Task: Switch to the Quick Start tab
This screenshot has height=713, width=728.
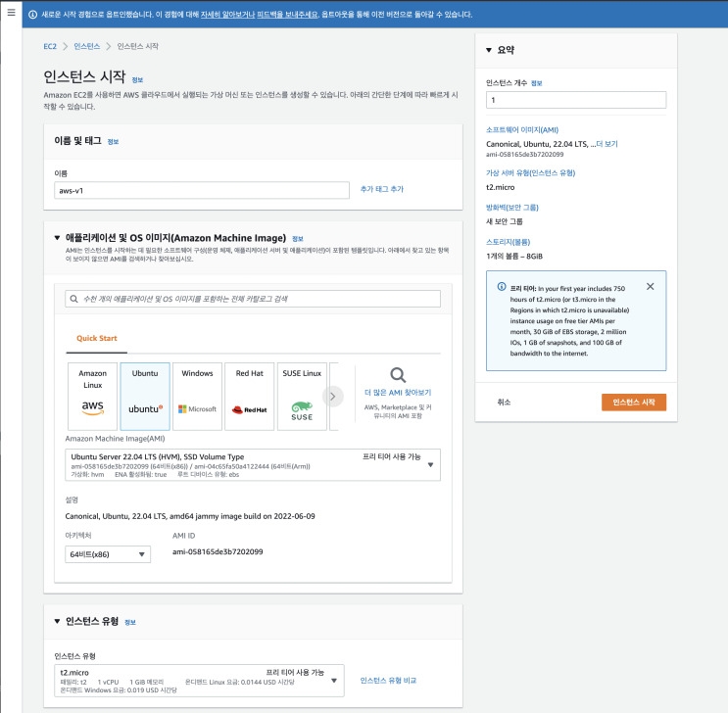Action: click(97, 339)
